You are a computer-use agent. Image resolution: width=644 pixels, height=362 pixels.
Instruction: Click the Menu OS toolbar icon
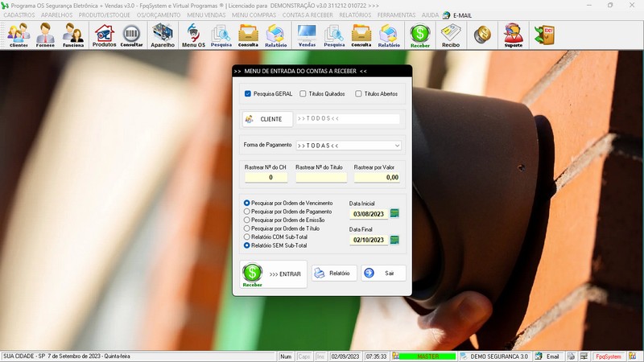click(x=193, y=35)
